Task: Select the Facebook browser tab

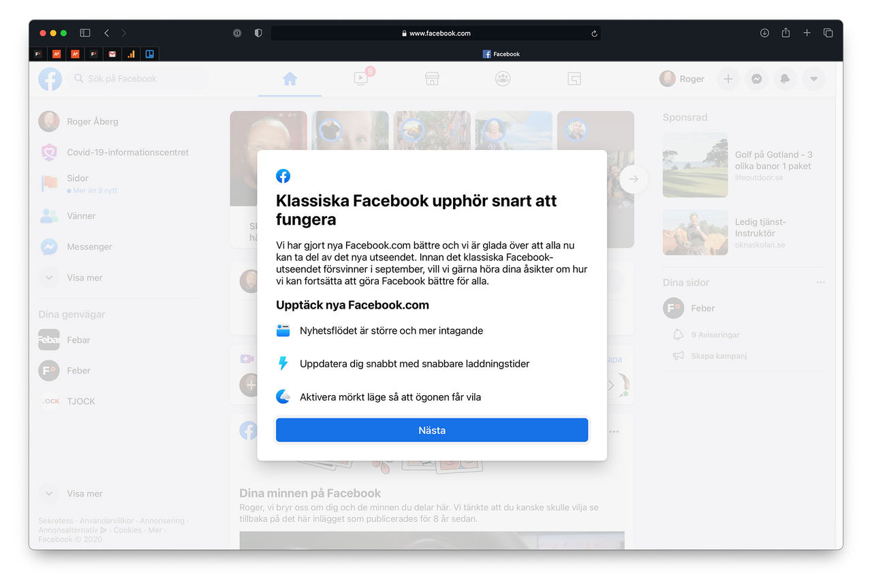Action: (501, 54)
